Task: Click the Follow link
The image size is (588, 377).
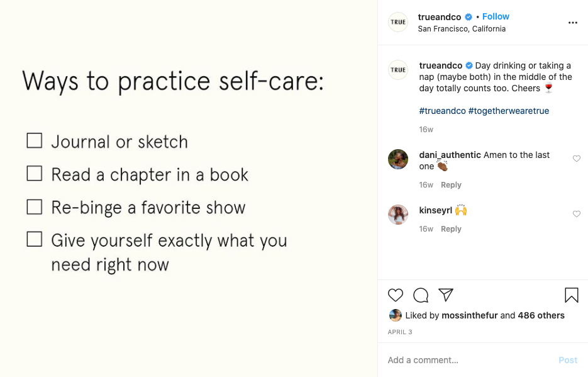Action: (x=496, y=16)
